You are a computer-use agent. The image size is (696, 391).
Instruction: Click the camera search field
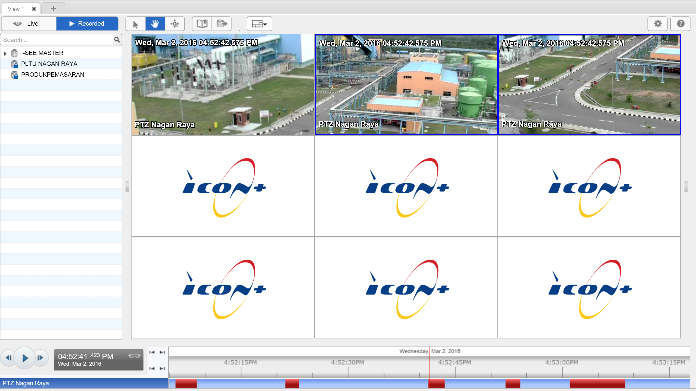click(x=56, y=40)
